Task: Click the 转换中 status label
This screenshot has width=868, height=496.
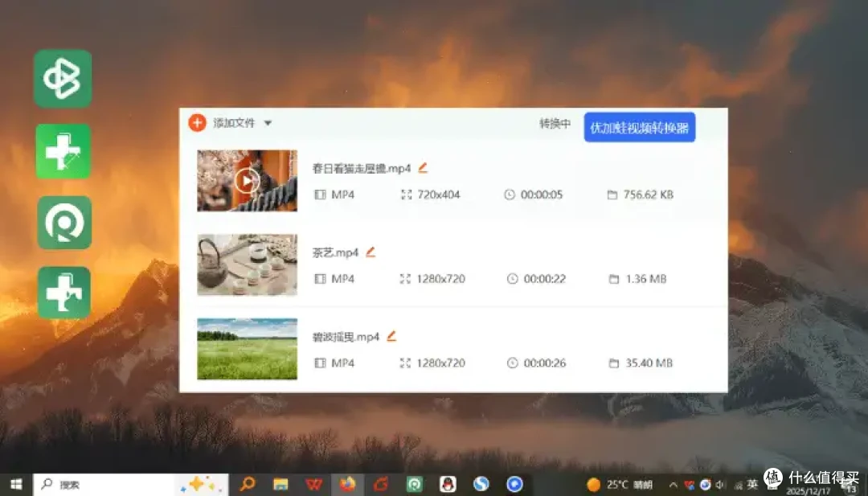Action: tap(555, 124)
